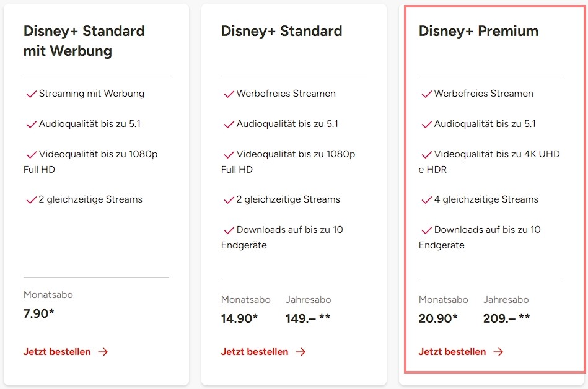Select the Disney+ Premium heading
This screenshot has width=588, height=389.
click(x=478, y=31)
